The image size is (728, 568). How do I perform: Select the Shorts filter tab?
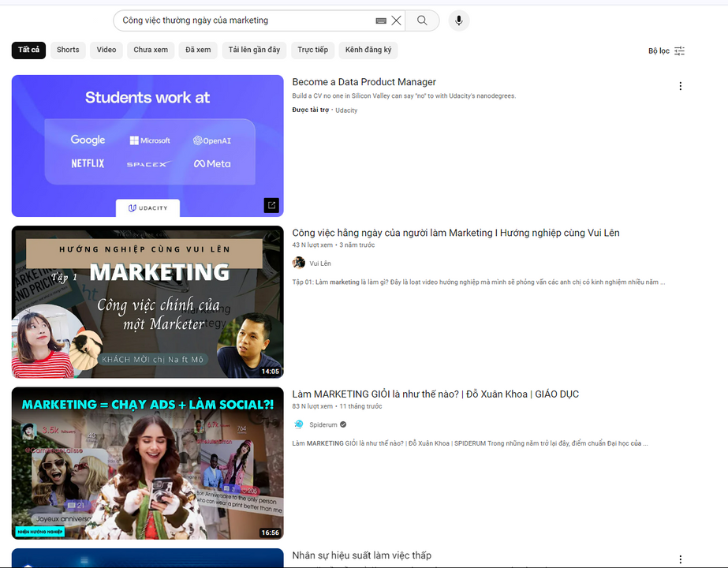(x=67, y=50)
